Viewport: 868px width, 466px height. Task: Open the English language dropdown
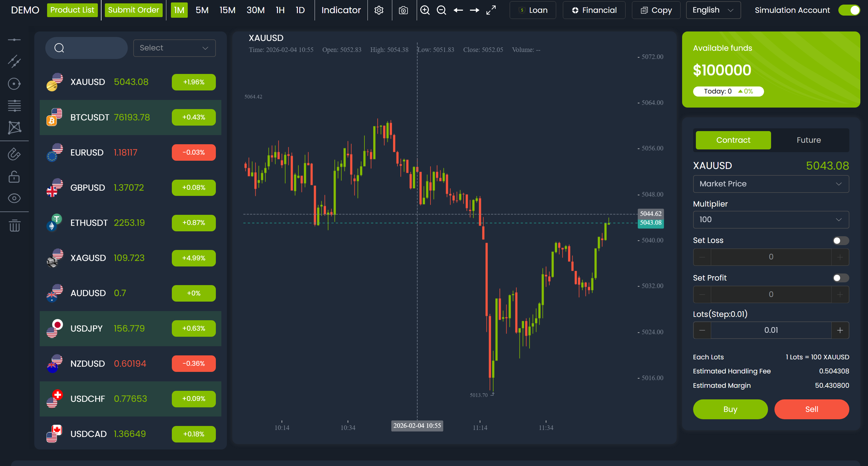[x=713, y=10]
